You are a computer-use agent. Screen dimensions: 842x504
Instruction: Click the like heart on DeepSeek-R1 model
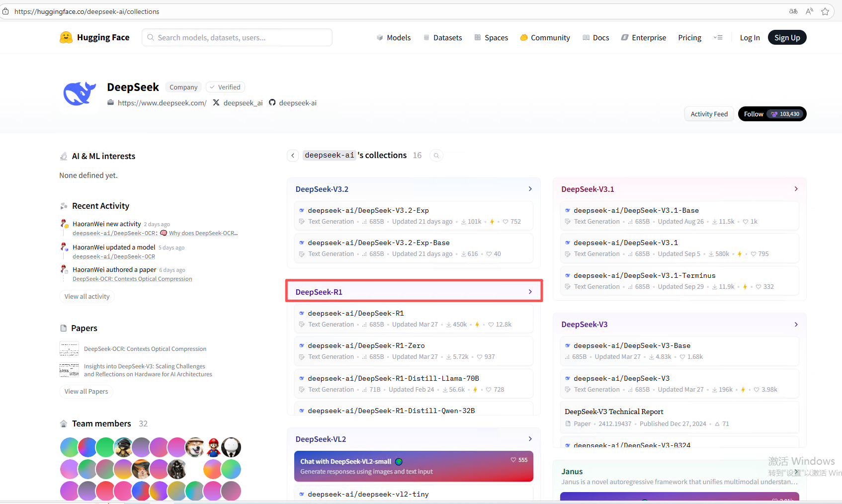pyautogui.click(x=491, y=325)
